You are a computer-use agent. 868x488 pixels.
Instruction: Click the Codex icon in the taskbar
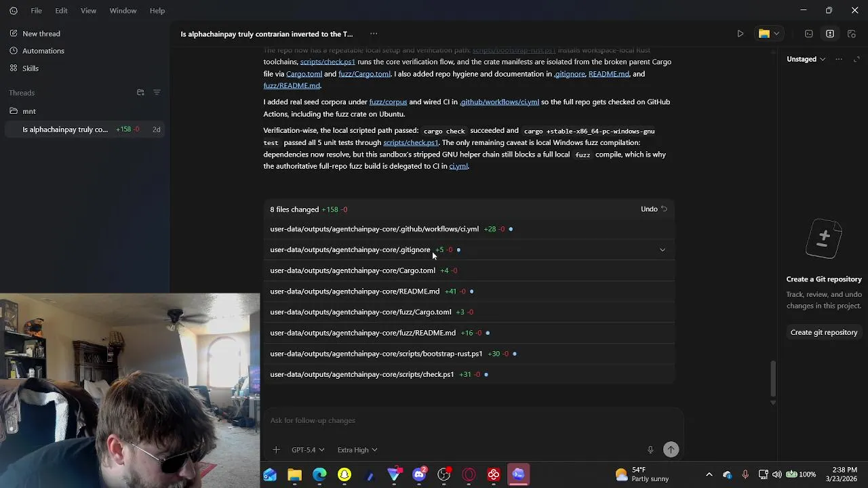[519, 474]
